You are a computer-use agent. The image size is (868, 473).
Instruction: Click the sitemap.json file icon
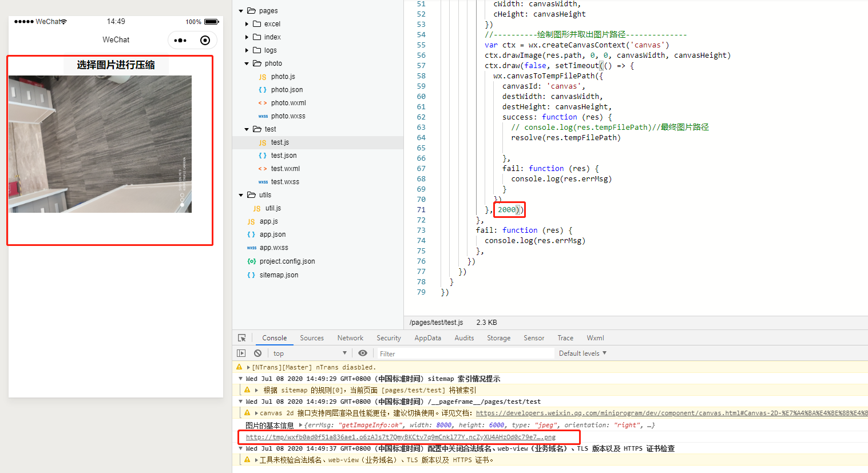[x=251, y=275]
